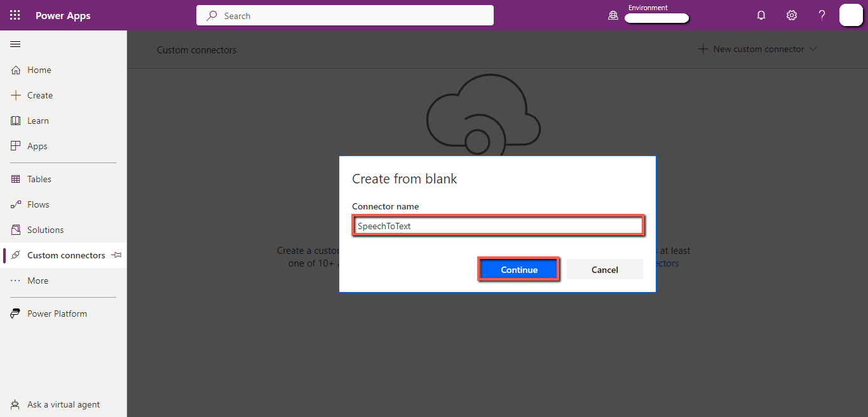This screenshot has height=417, width=868.
Task: Open Flows in the navigation
Action: [38, 204]
